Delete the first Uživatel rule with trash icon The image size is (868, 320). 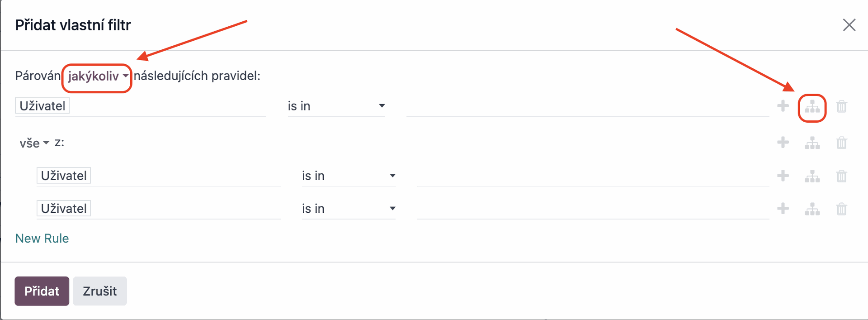point(841,107)
